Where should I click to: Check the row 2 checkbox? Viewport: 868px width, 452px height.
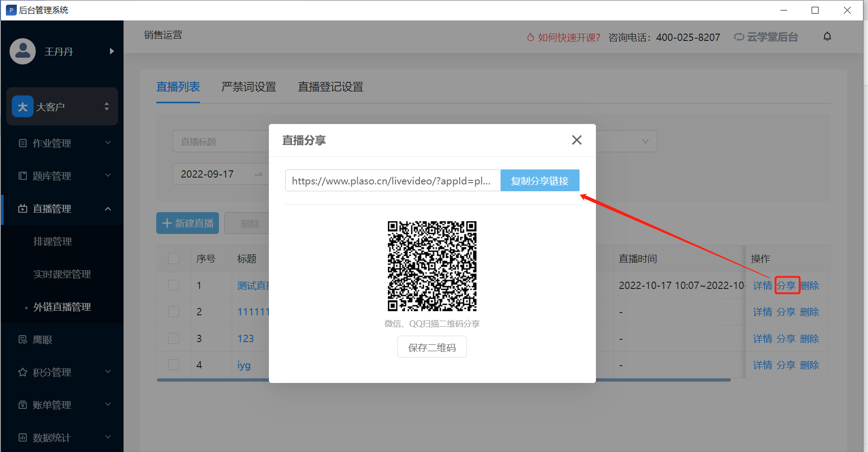174,312
